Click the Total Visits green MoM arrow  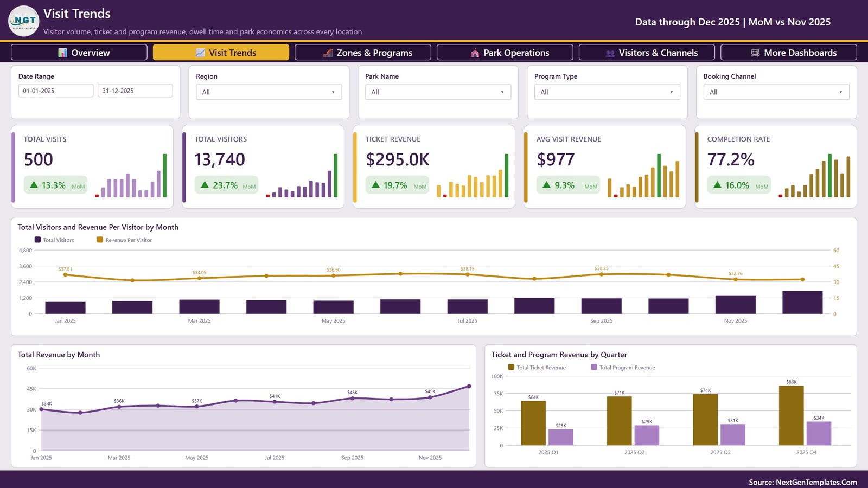34,185
